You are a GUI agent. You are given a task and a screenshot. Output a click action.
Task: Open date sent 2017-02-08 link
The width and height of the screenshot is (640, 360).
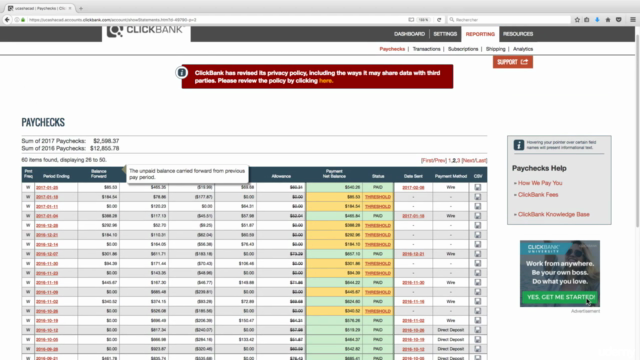tap(413, 187)
